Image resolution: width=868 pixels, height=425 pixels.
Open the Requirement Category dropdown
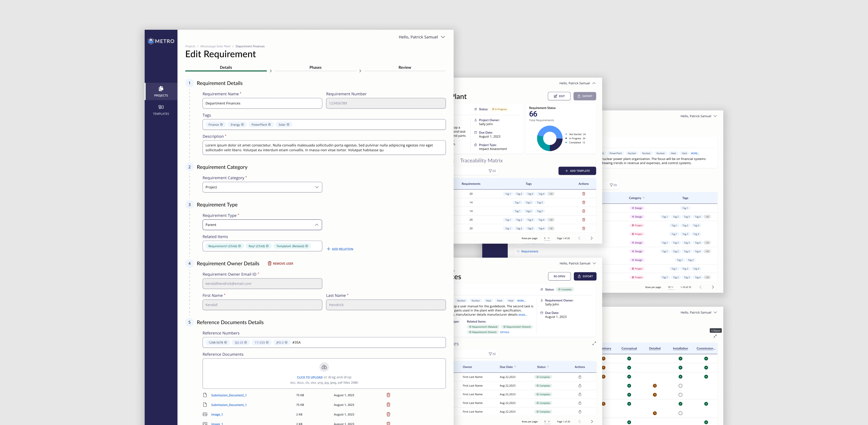(262, 187)
